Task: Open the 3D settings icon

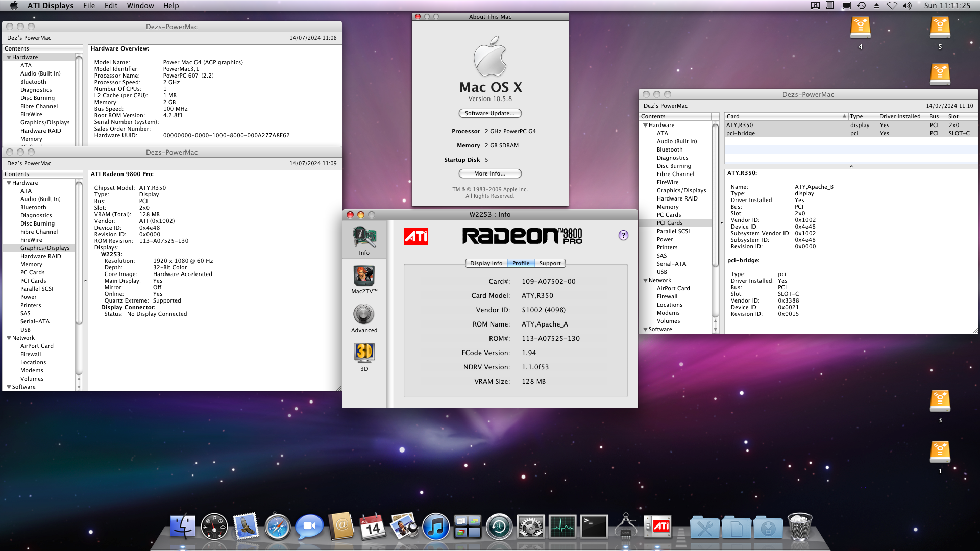Action: [364, 353]
